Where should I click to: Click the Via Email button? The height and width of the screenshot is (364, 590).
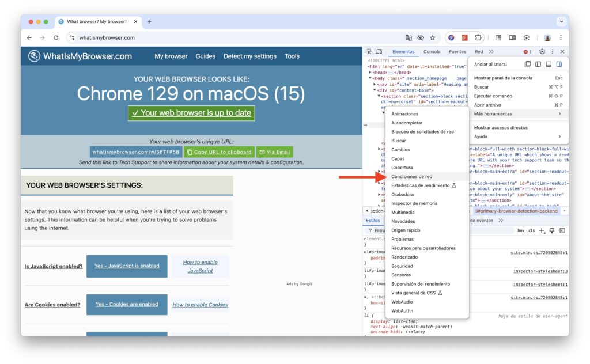tap(275, 152)
